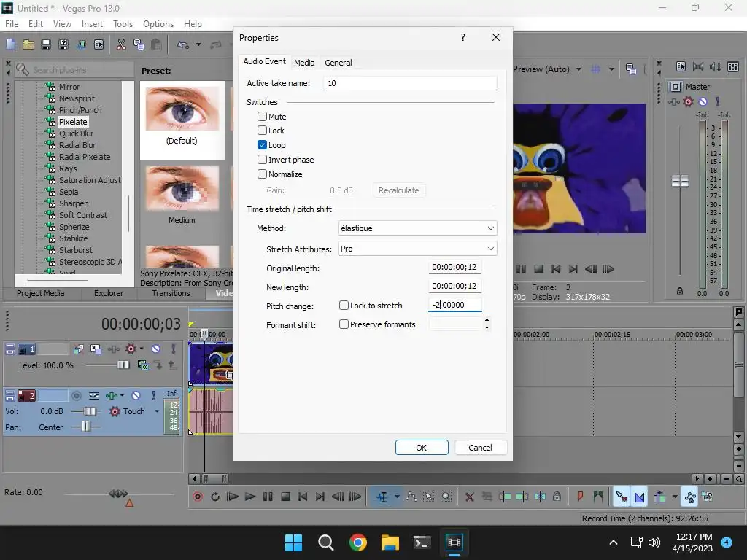Click the Master bus volume fader handle
This screenshot has height=560, width=747.
(680, 181)
